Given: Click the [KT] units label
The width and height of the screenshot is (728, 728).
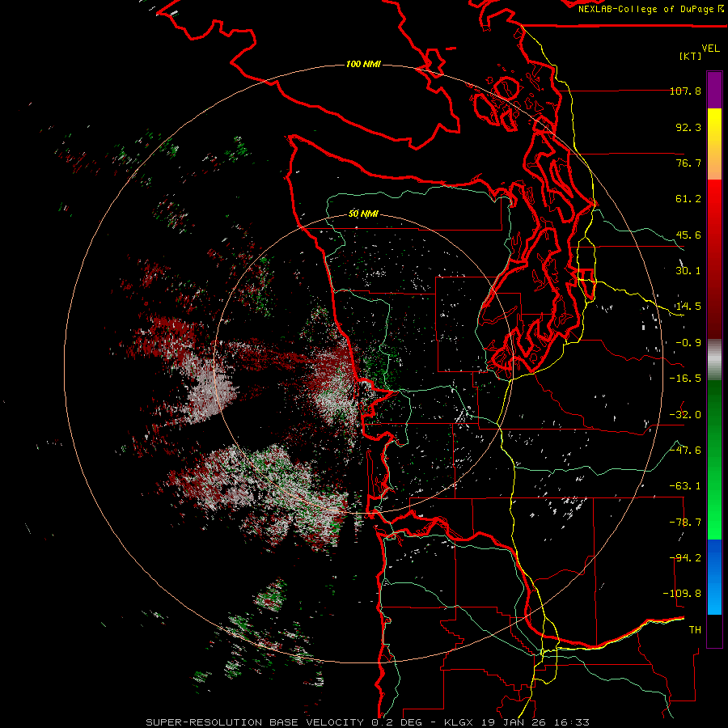Looking at the screenshot, I should point(691,56).
